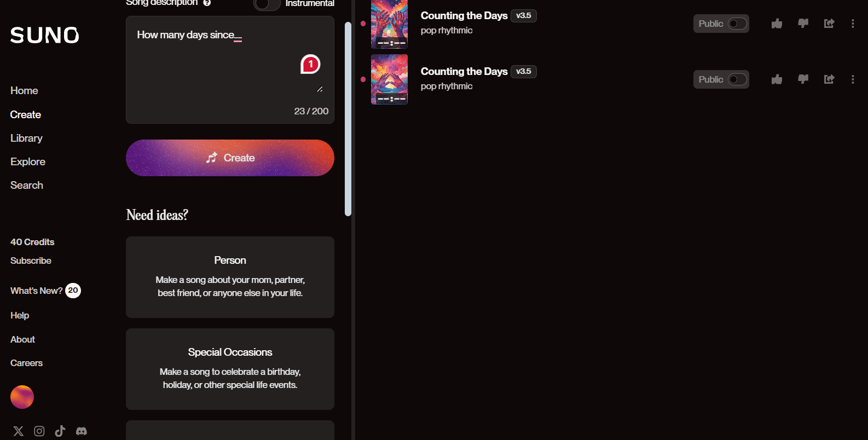Open the X (Twitter) social link
Viewport: 868px width, 440px height.
pos(19,431)
